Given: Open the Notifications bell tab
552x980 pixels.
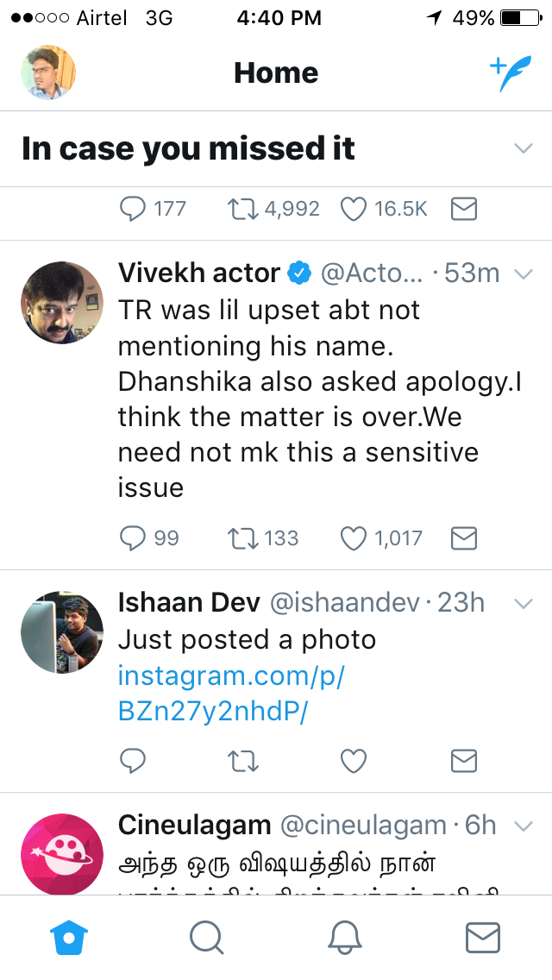Looking at the screenshot, I should [345, 937].
